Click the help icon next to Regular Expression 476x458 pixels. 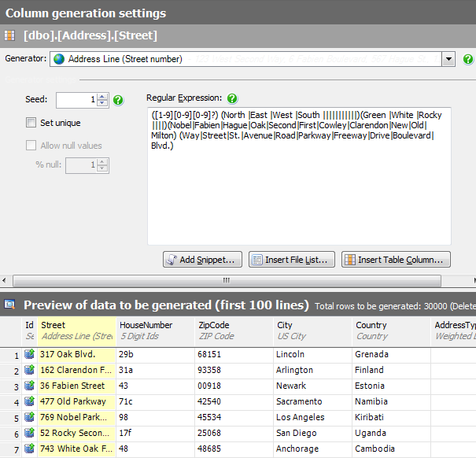point(232,99)
